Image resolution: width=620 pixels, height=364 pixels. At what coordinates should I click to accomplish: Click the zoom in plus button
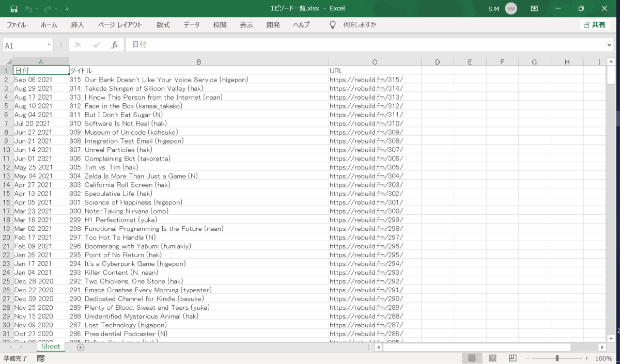[586, 358]
